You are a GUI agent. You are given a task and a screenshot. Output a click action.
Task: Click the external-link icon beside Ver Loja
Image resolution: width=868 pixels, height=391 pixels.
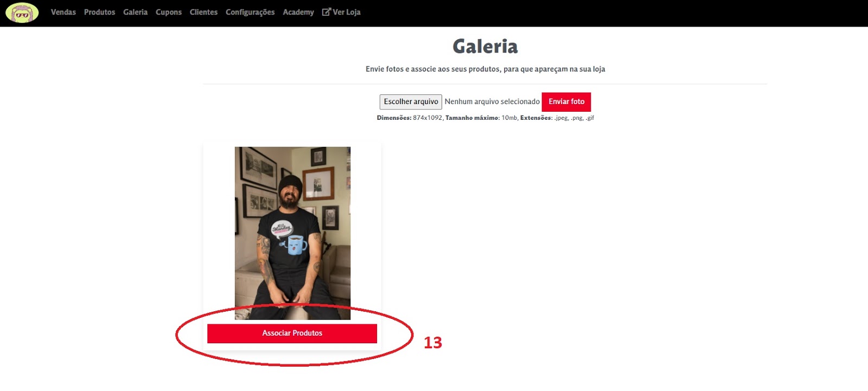[x=326, y=12]
